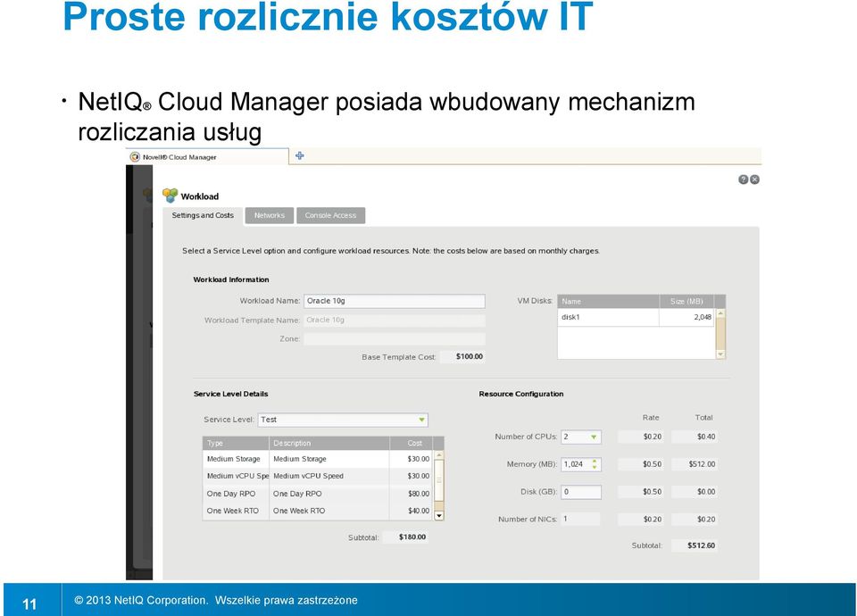Click the 2,048 disk size cell

coord(686,317)
